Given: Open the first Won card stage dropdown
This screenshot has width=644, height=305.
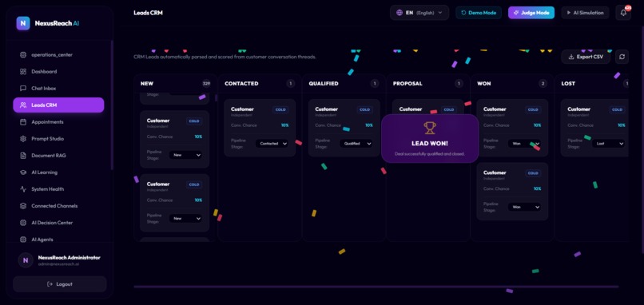Looking at the screenshot, I should coord(524,144).
